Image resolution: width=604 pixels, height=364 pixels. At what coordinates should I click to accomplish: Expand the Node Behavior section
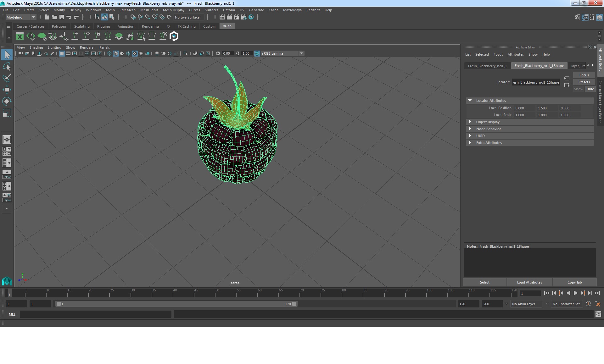click(x=470, y=129)
